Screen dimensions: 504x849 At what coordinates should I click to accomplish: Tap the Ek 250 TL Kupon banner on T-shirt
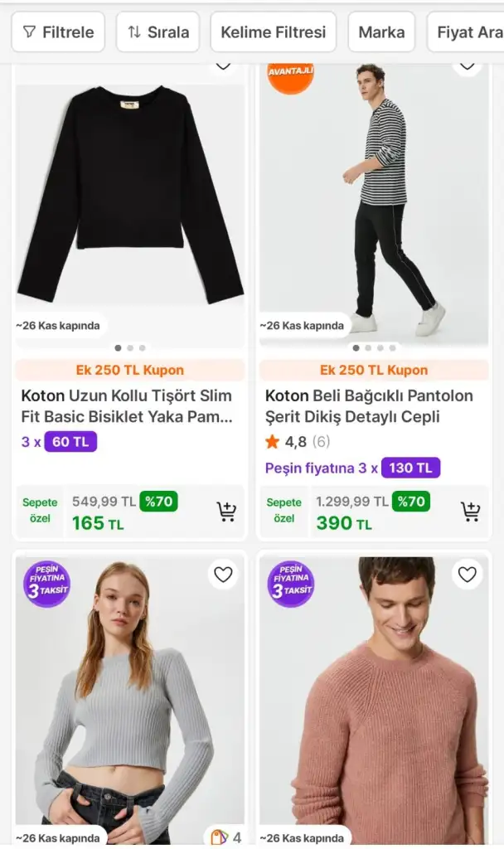(130, 370)
